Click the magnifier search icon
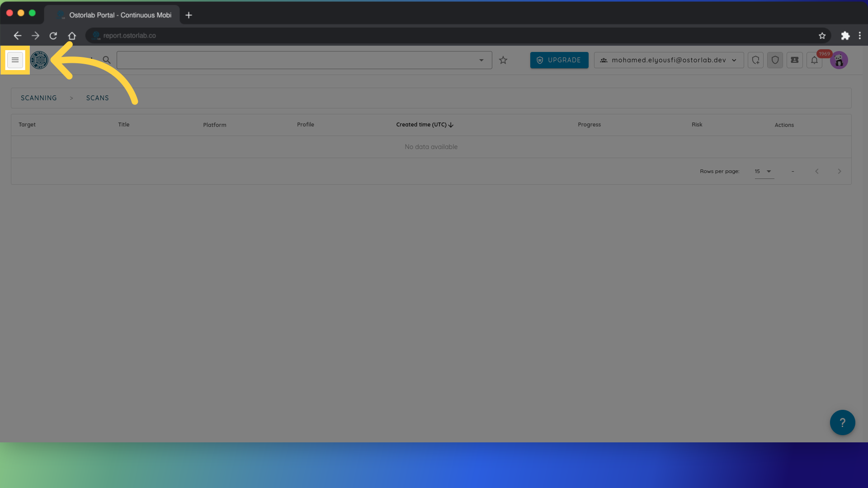 tap(107, 60)
